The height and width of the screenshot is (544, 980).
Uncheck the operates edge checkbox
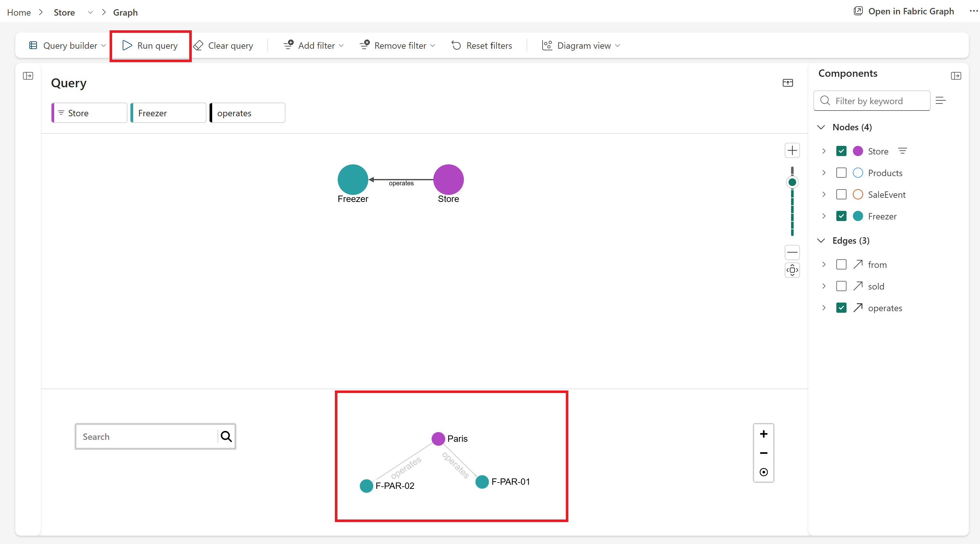pyautogui.click(x=841, y=308)
